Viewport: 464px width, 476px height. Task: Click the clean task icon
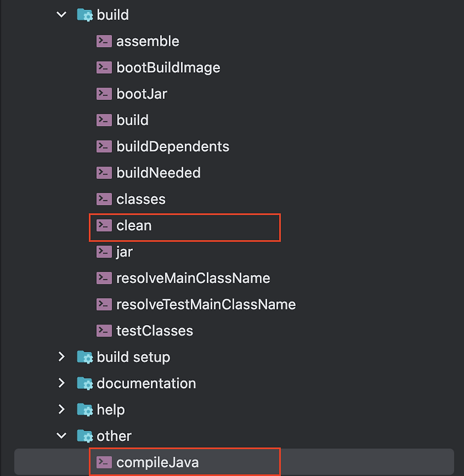tap(104, 225)
